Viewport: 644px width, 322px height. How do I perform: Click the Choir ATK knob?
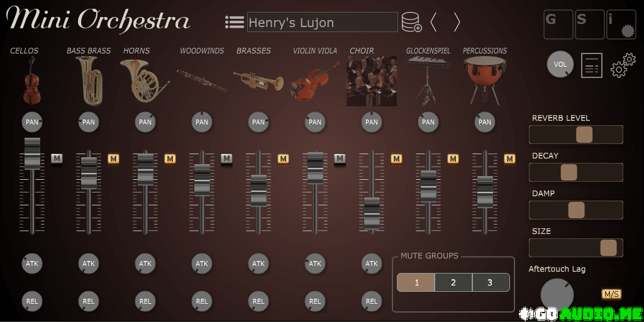pyautogui.click(x=372, y=264)
